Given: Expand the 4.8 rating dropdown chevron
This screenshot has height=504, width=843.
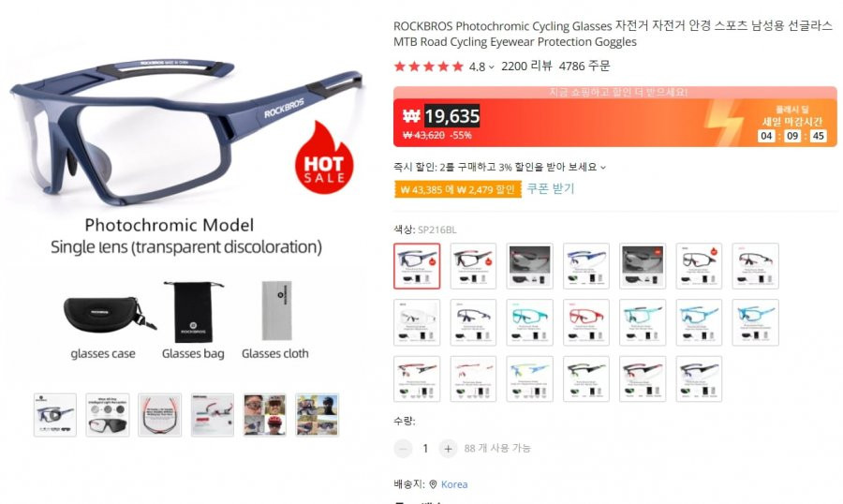Looking at the screenshot, I should tap(492, 67).
